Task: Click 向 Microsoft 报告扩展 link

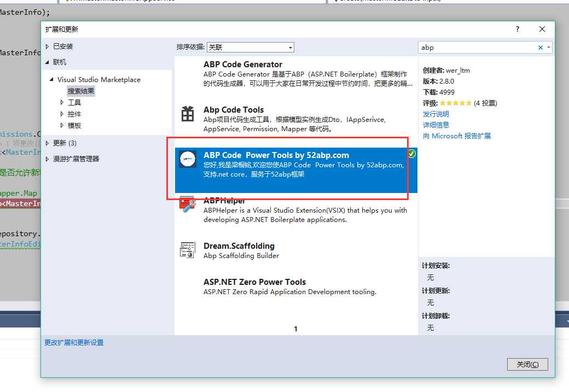Action: coord(457,136)
